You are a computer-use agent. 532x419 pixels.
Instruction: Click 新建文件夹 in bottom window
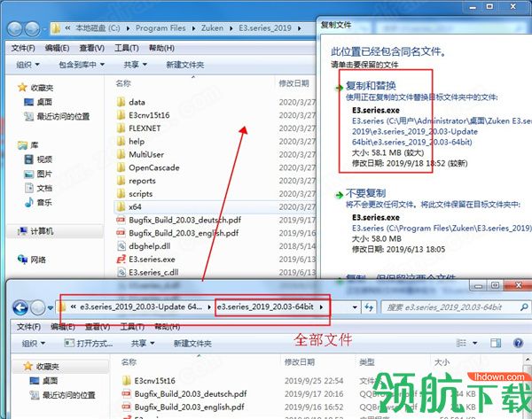(192, 344)
